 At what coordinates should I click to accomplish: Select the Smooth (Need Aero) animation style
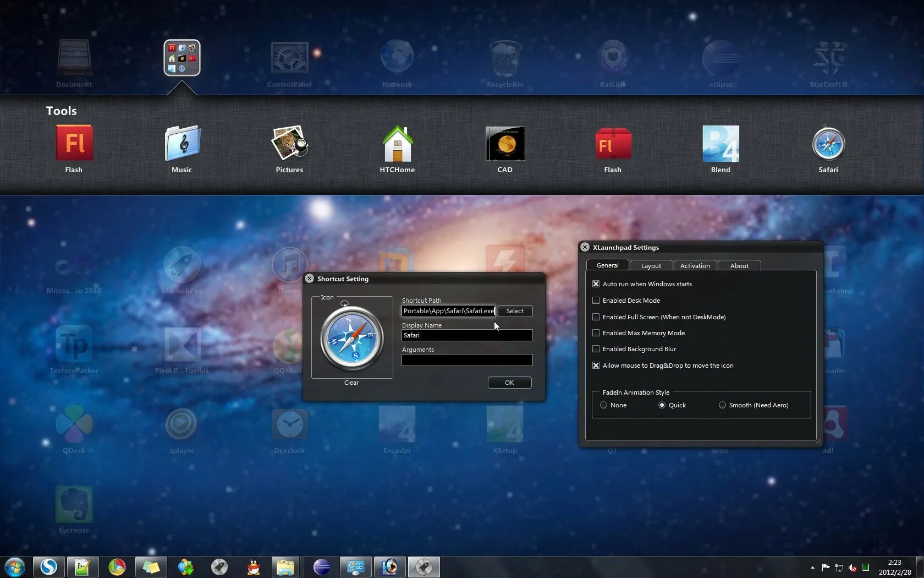click(722, 405)
